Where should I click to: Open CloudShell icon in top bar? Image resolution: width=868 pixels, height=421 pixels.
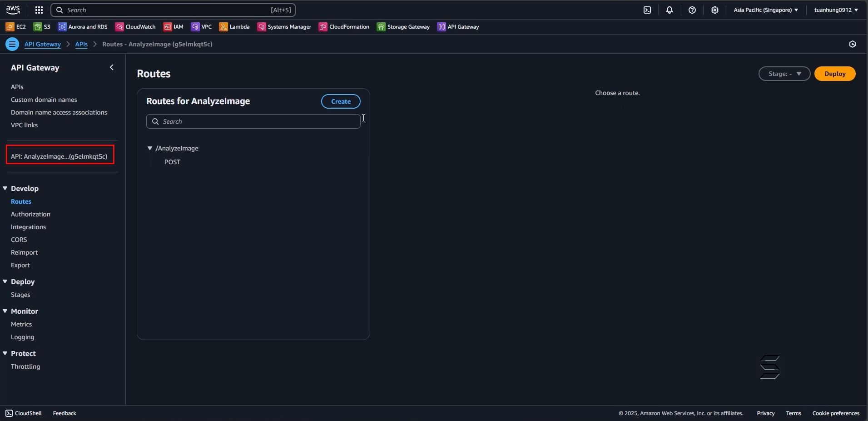647,10
